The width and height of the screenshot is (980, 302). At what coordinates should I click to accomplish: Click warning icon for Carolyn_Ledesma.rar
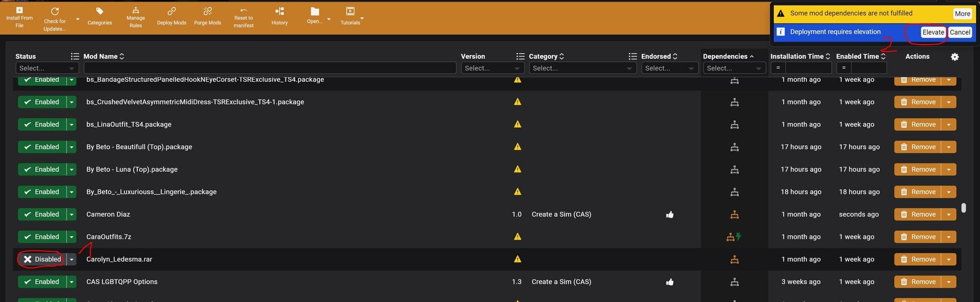518,259
